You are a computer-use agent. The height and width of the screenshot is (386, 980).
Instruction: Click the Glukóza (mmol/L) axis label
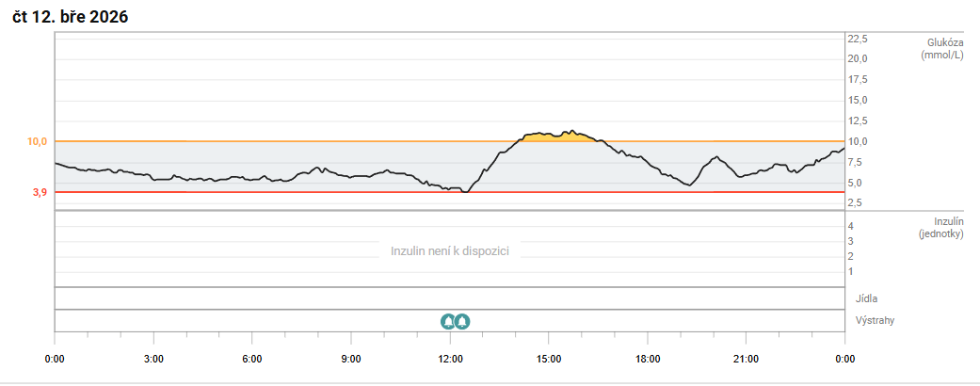[x=942, y=48]
